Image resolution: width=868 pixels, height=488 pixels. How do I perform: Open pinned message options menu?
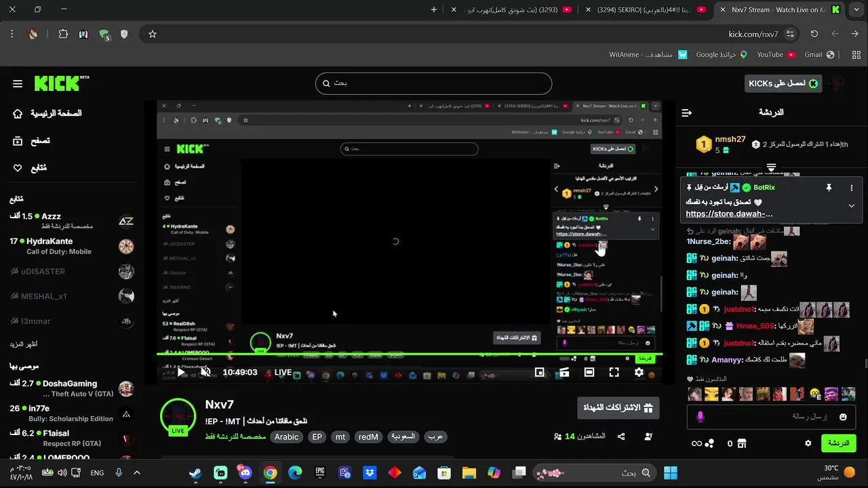point(852,188)
